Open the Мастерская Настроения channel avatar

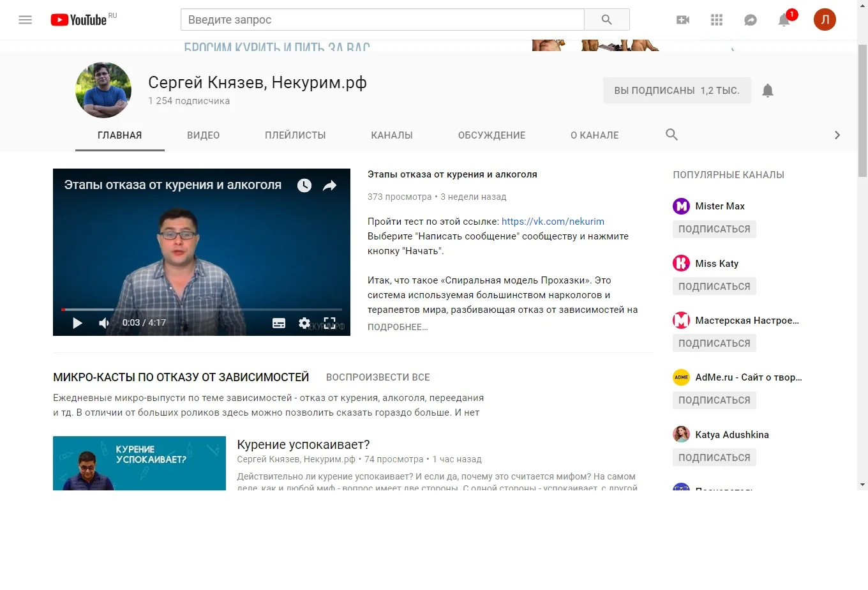coord(682,320)
